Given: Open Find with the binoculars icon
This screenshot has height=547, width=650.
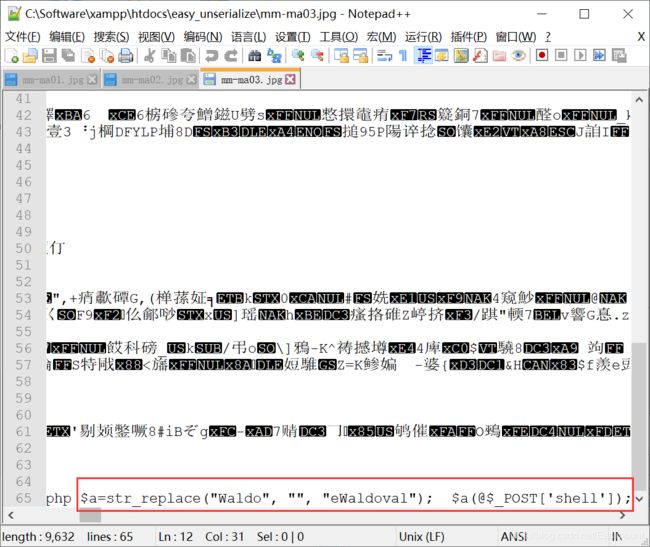Looking at the screenshot, I should tap(255, 56).
